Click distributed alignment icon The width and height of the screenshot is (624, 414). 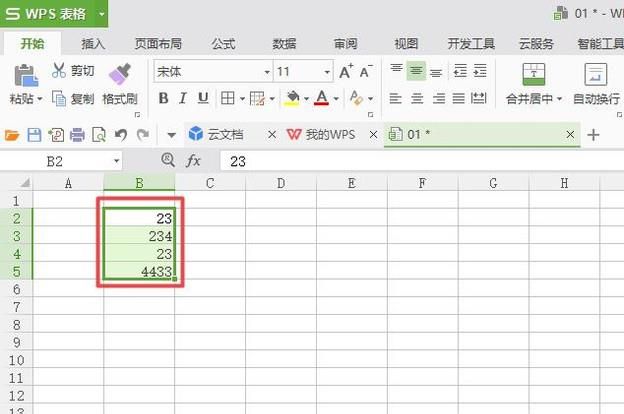click(x=479, y=98)
